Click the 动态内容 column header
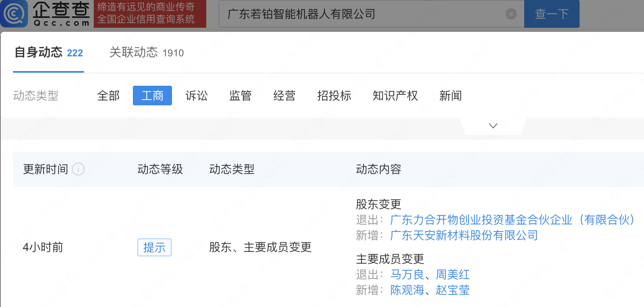644x307 pixels. pos(379,169)
